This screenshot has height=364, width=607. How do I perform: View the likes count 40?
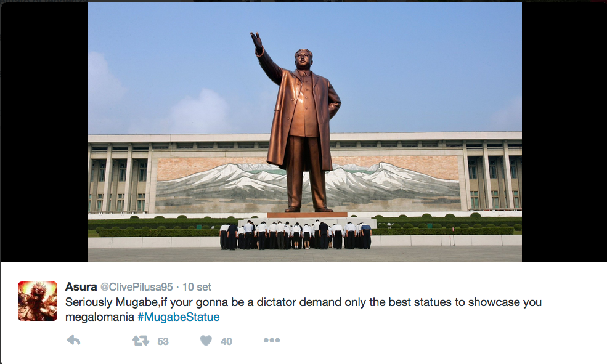(x=226, y=341)
